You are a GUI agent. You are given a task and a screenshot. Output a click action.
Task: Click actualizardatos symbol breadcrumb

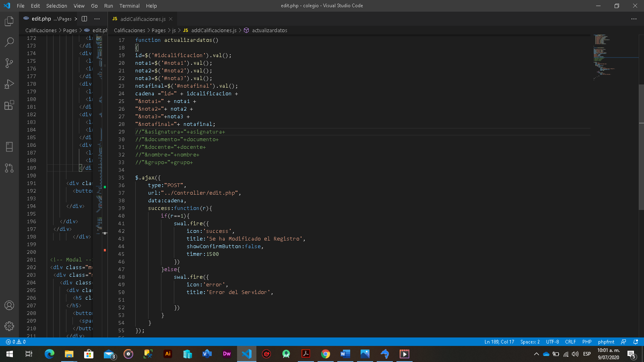pyautogui.click(x=266, y=30)
